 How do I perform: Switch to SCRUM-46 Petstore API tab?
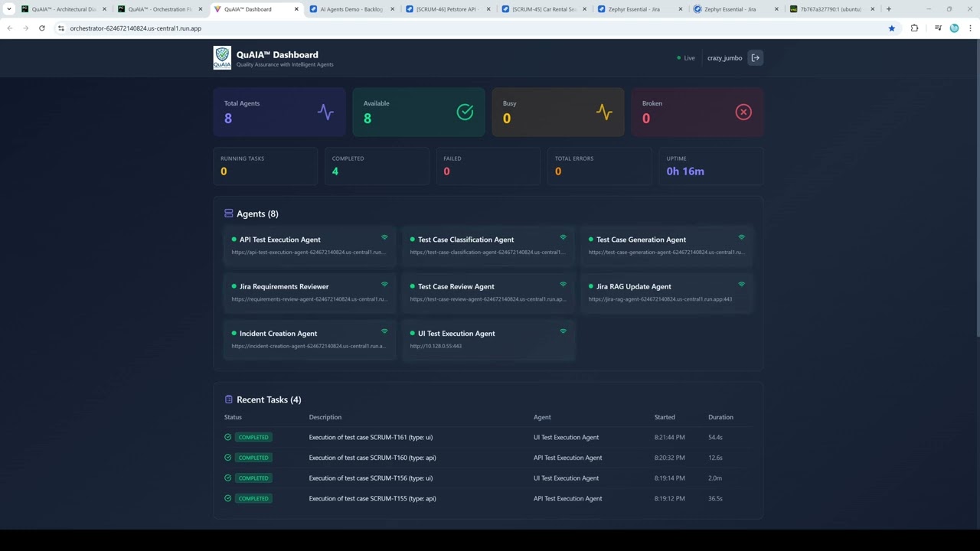click(x=448, y=9)
